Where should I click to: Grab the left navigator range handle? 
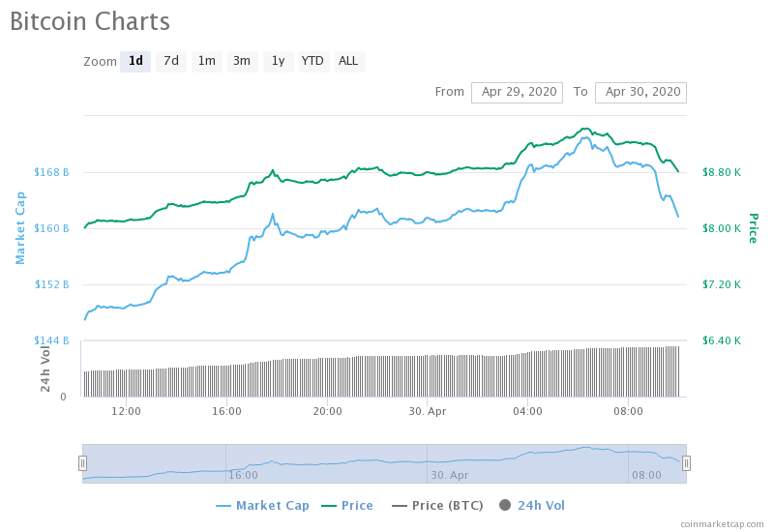coord(83,463)
